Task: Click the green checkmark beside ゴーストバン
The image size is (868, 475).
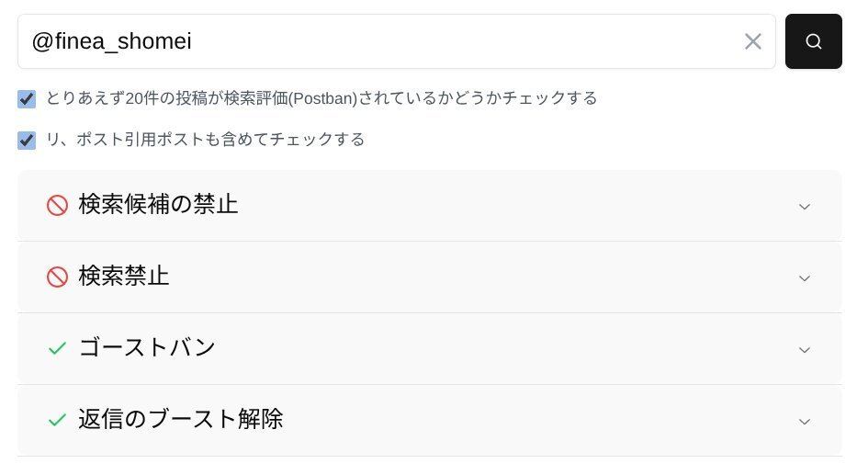Action: [x=57, y=348]
